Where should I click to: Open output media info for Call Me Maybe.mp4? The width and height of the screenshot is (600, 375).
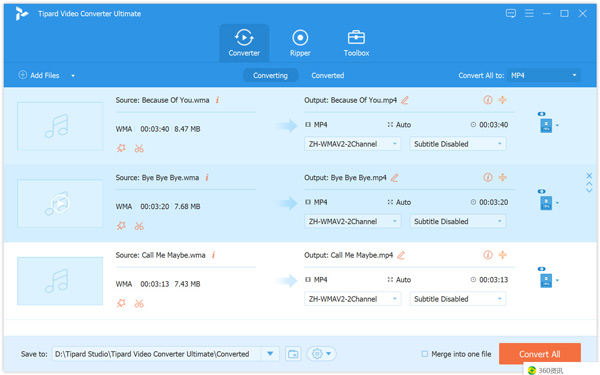pyautogui.click(x=488, y=255)
